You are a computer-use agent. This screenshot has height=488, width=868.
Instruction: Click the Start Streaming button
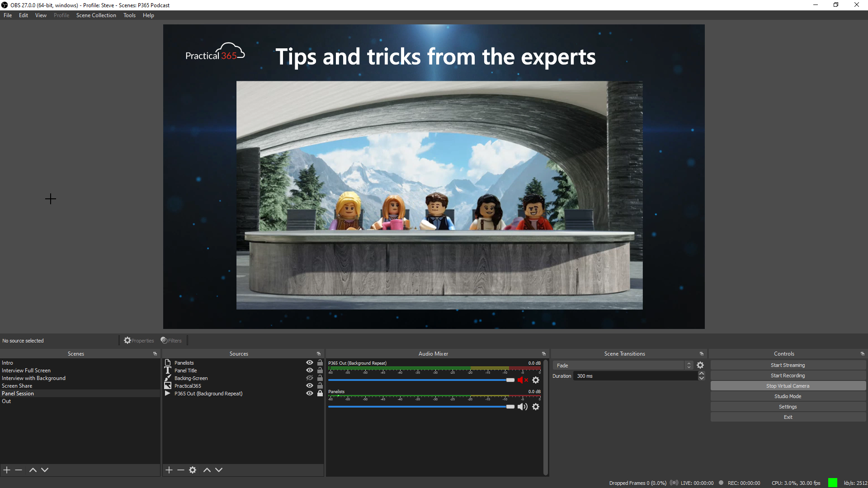pos(788,365)
